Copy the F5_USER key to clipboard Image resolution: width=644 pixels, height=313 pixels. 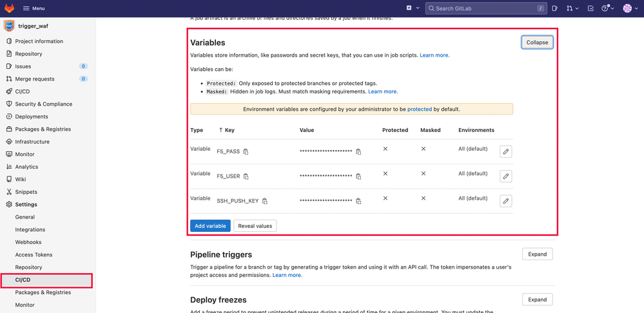click(246, 176)
